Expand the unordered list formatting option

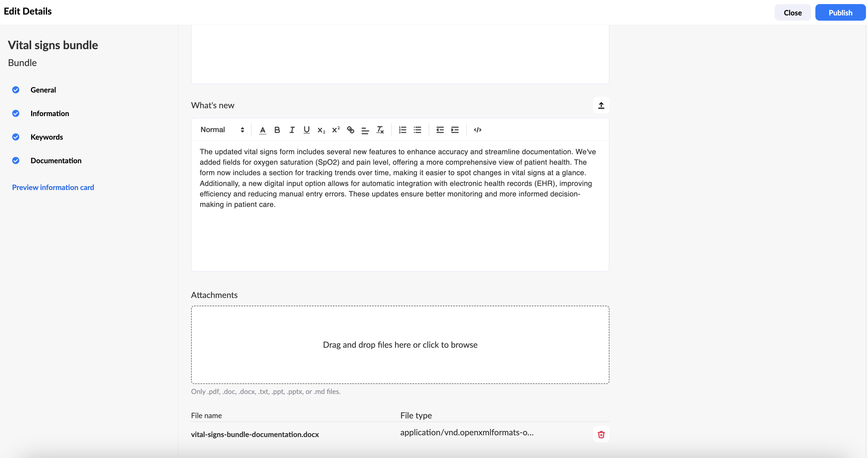tap(417, 129)
